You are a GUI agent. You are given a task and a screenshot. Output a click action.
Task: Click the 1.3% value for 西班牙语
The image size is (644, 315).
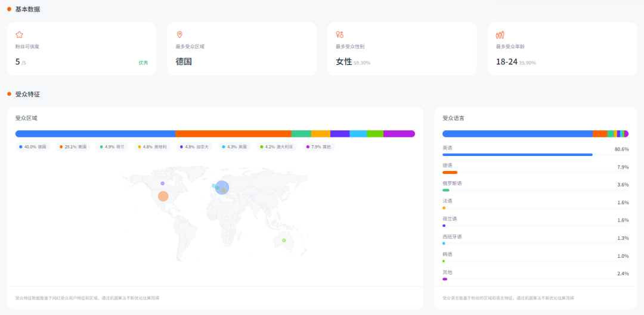[x=623, y=238]
